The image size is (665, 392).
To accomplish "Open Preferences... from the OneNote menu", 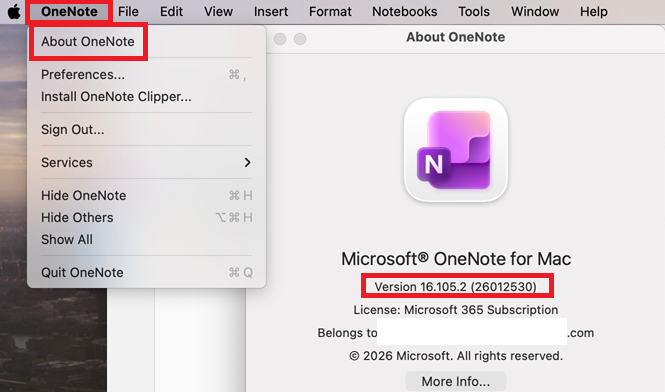I will (x=146, y=75).
